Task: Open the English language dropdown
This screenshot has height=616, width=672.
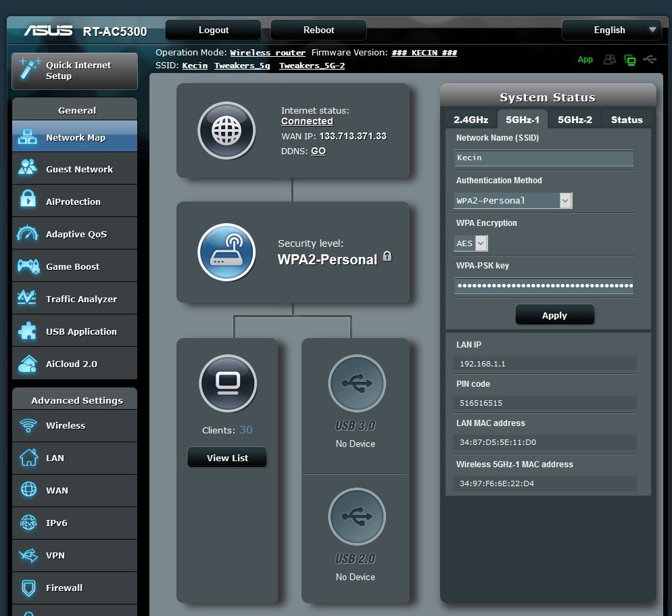Action: pos(611,30)
